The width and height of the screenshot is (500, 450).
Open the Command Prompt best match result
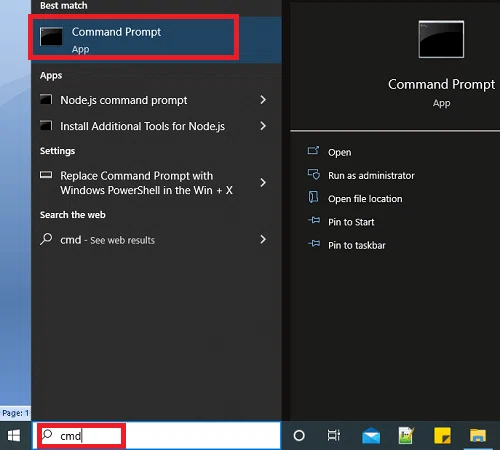[x=157, y=40]
